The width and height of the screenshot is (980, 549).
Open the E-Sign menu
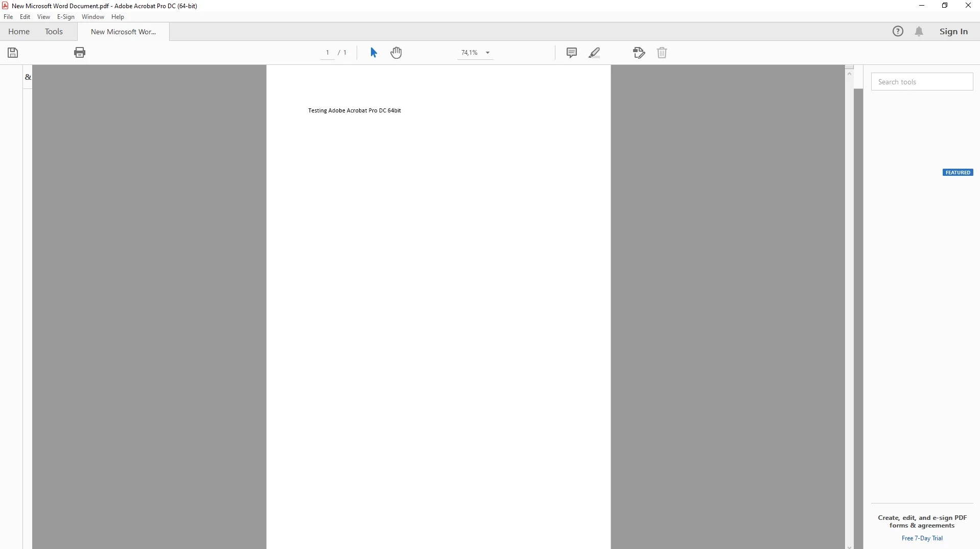tap(66, 17)
